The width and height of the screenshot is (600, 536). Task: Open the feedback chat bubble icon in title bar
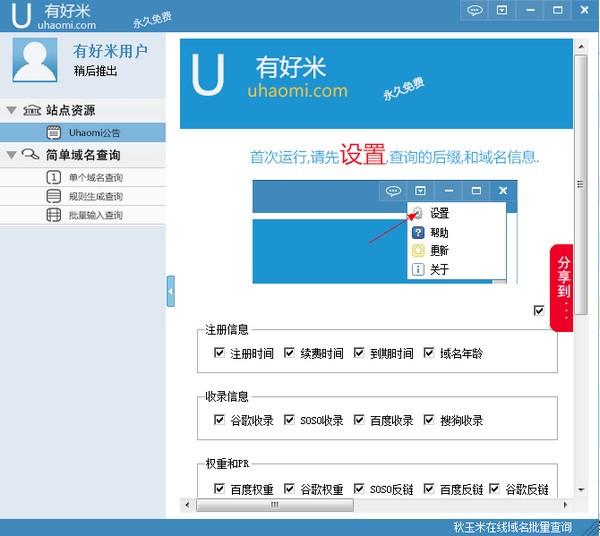474,10
